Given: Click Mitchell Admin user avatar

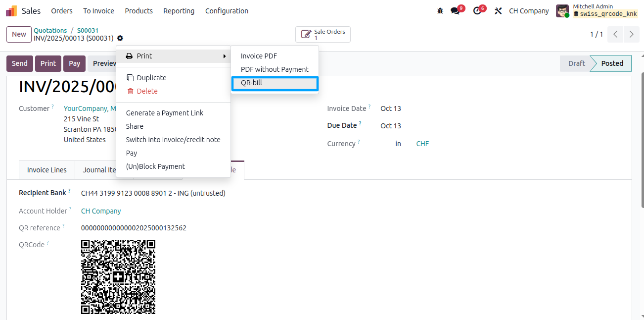Looking at the screenshot, I should pyautogui.click(x=562, y=11).
